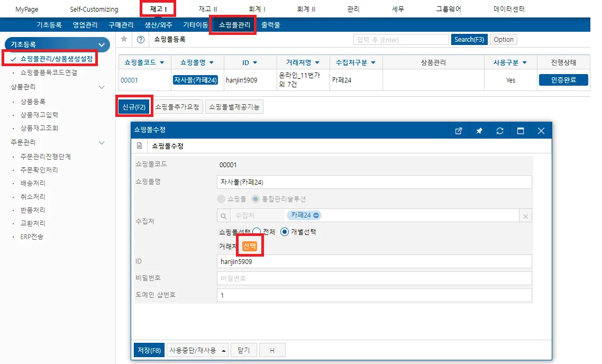Click the 비밀번호 input field
Viewport: 602px width, 364px height.
[x=375, y=278]
